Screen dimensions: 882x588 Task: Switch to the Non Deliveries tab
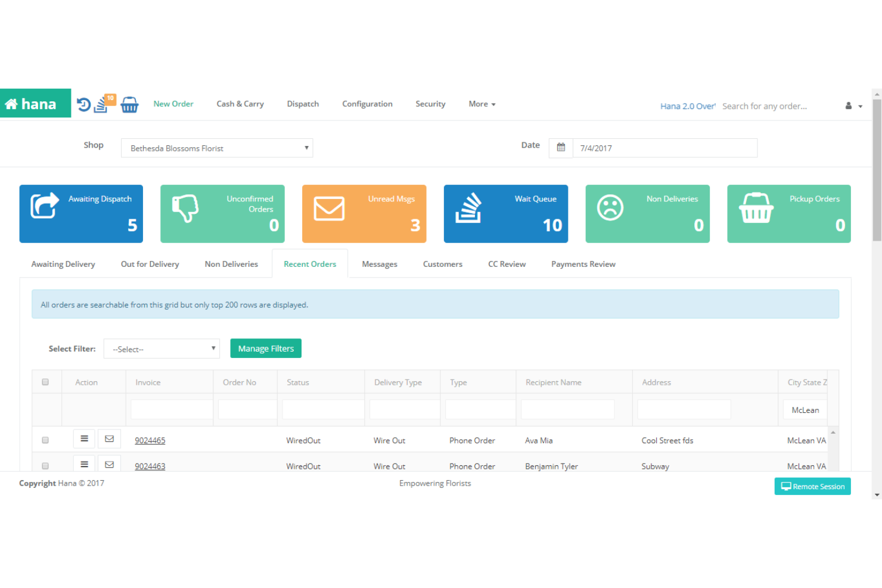tap(231, 264)
